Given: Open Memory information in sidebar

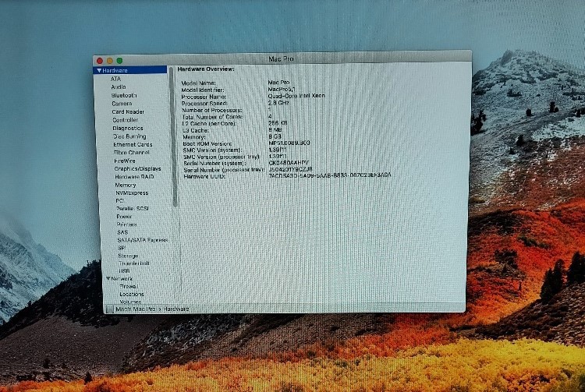Looking at the screenshot, I should [x=126, y=185].
